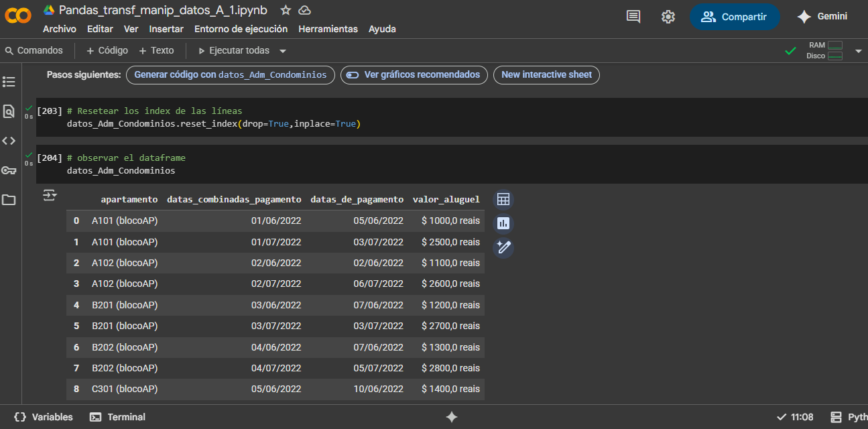Open the Insertar menu

pos(166,29)
